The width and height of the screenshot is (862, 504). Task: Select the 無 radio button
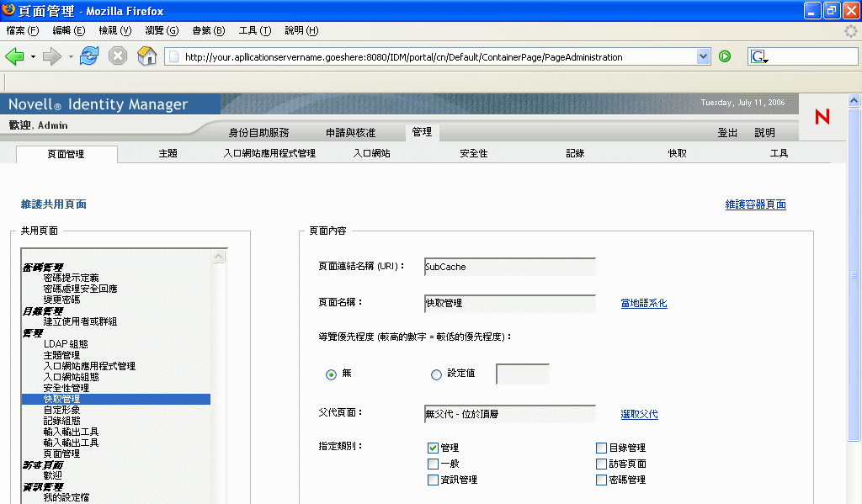(331, 374)
